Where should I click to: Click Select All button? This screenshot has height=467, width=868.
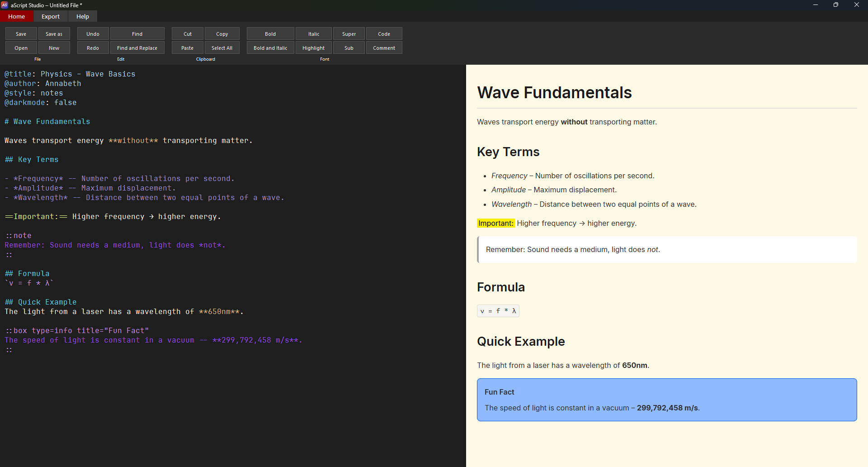click(222, 48)
